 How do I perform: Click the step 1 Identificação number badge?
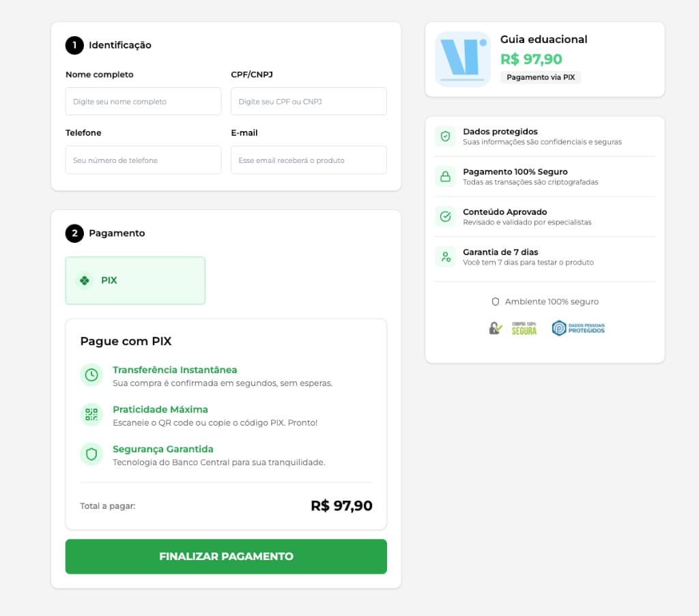tap(74, 45)
